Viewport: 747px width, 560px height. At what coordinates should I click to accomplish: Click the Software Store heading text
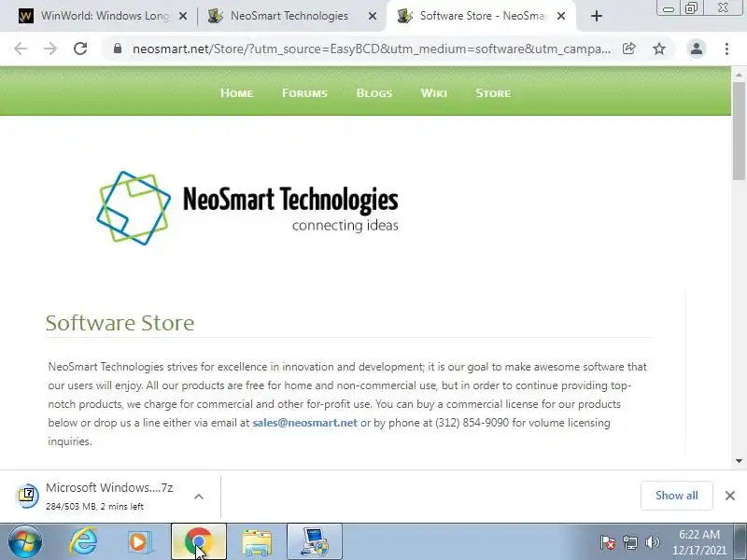pos(120,323)
